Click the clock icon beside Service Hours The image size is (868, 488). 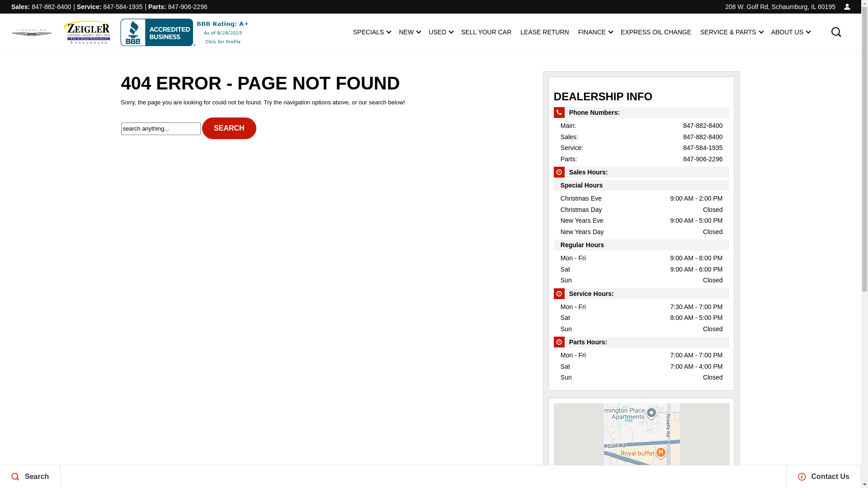tap(559, 294)
